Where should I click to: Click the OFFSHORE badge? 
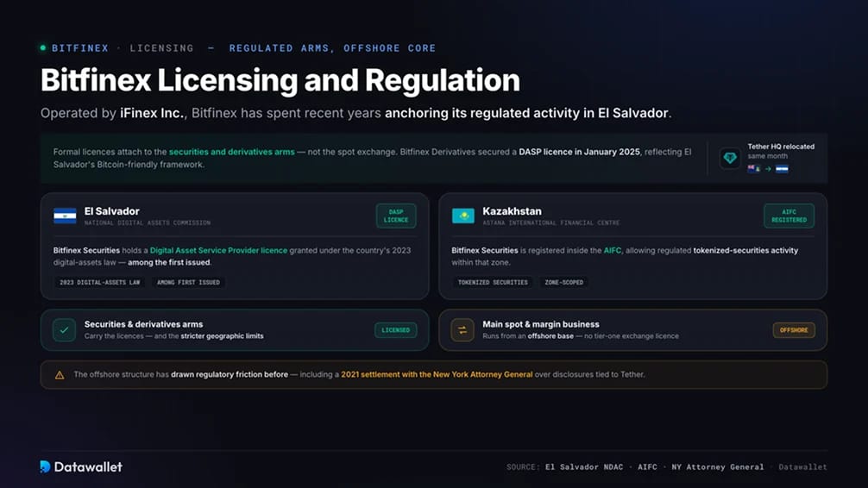pos(794,330)
